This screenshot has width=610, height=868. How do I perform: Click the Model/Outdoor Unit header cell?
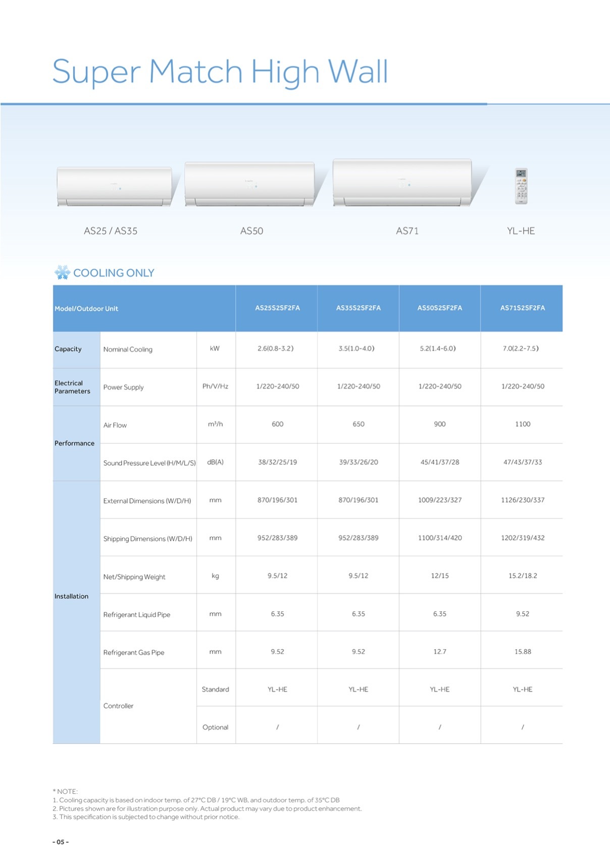[x=86, y=309]
